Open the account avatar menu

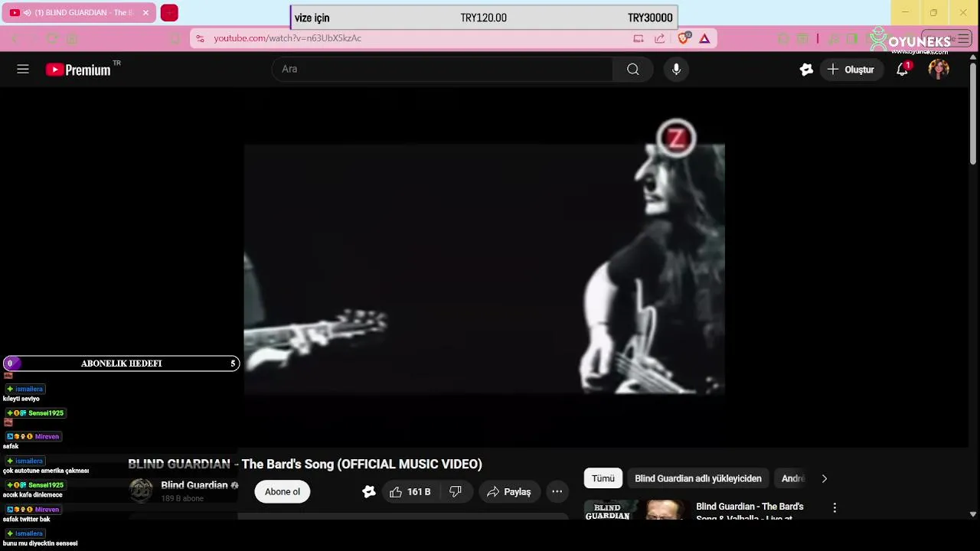(x=939, y=69)
